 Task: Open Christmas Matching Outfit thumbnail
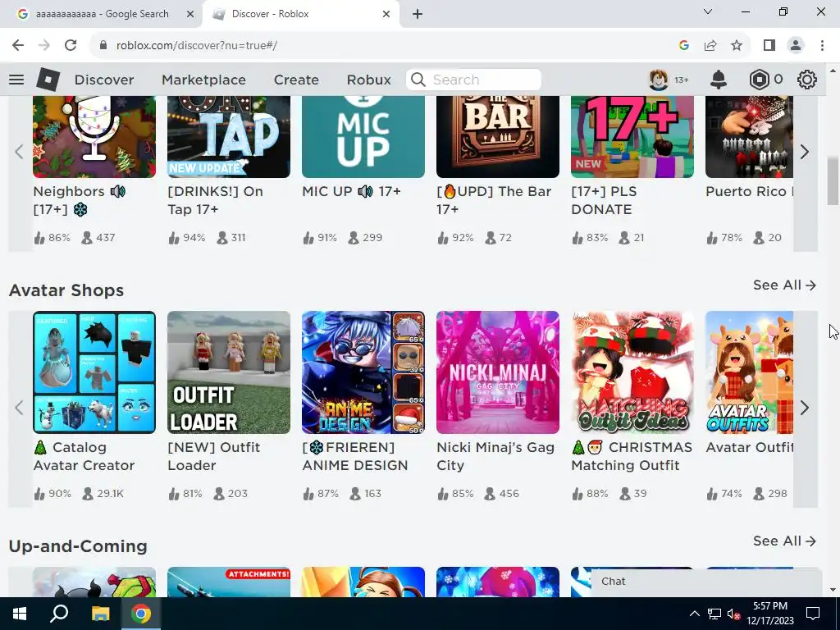point(632,372)
